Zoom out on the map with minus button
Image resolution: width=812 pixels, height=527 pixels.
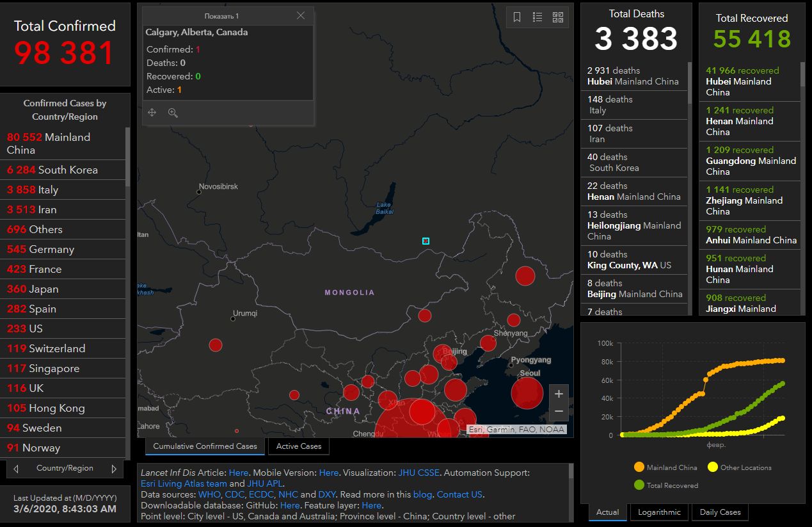(x=559, y=411)
